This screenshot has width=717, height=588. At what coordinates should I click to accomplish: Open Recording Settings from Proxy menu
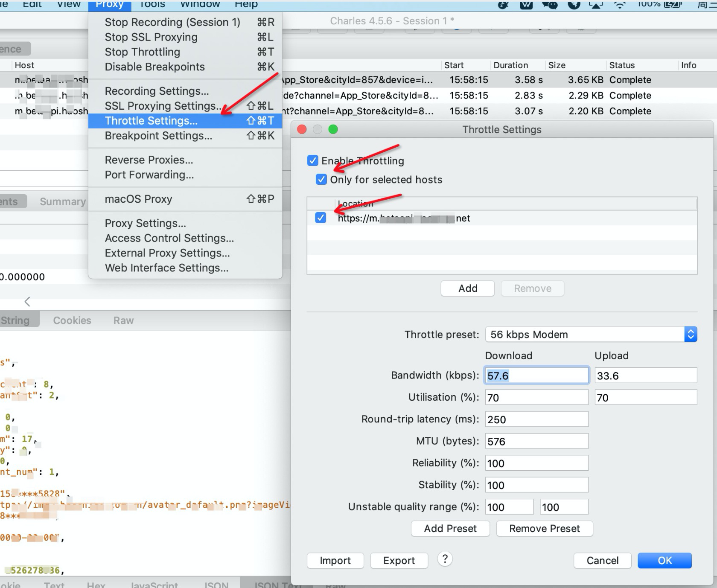coord(185,91)
